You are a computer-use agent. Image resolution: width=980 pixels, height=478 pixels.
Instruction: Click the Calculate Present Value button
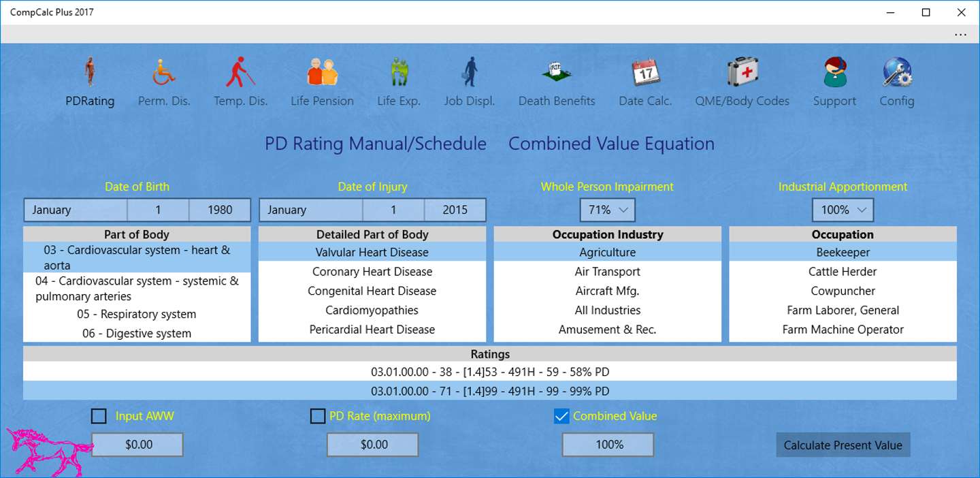[843, 445]
